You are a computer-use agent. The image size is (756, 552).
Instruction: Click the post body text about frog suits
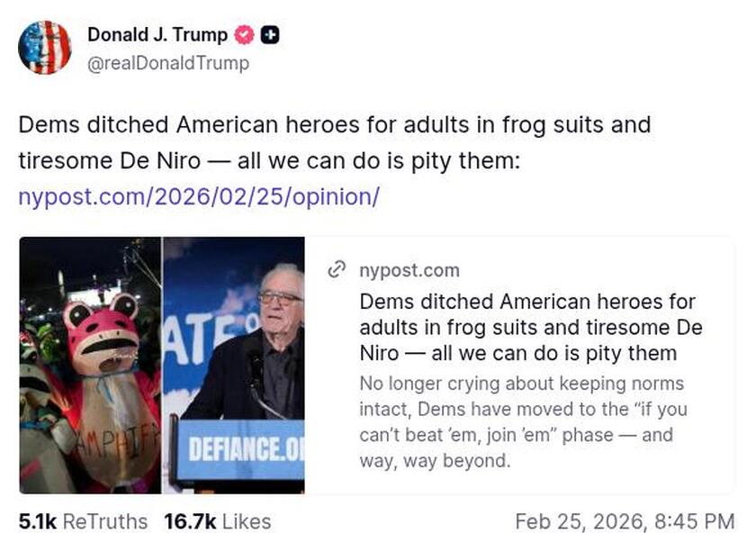[333, 142]
